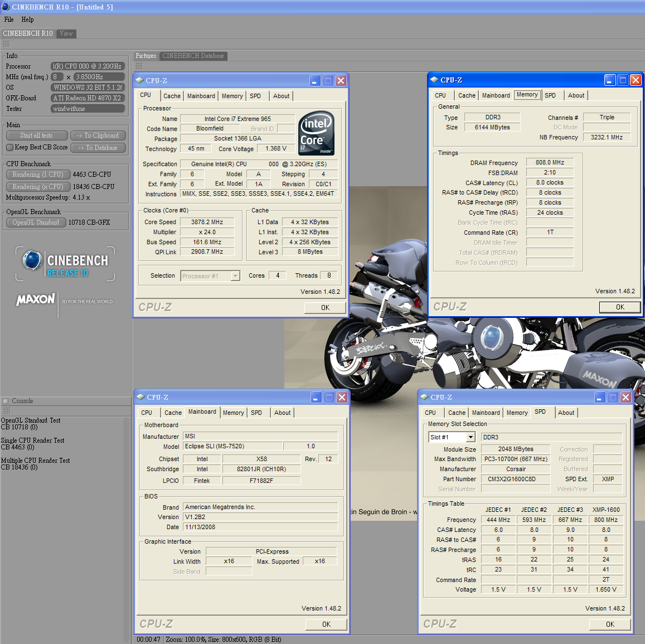Click the grip handle above the Info panel
Viewport: 645px width, 644px height.
7,44
